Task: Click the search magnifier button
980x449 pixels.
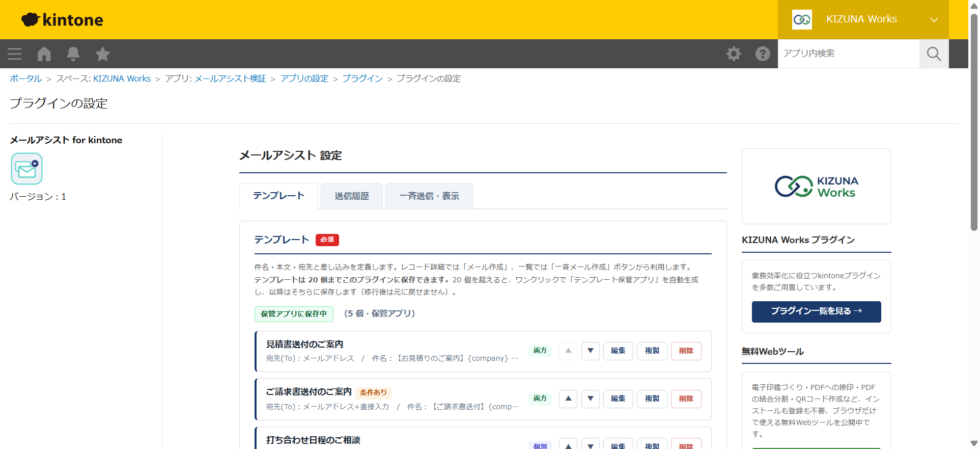Action: click(934, 54)
